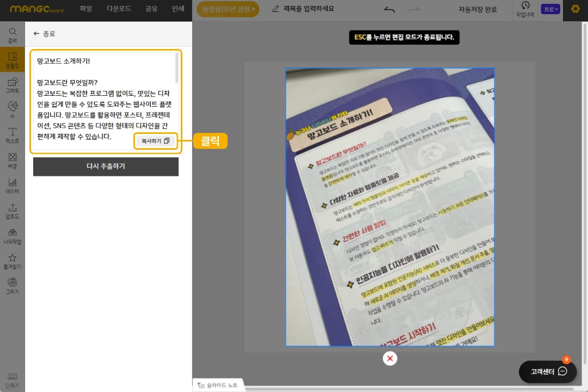588x392 pixels.
Task: Click the 동영상/모션 설정 button
Action: tap(228, 9)
